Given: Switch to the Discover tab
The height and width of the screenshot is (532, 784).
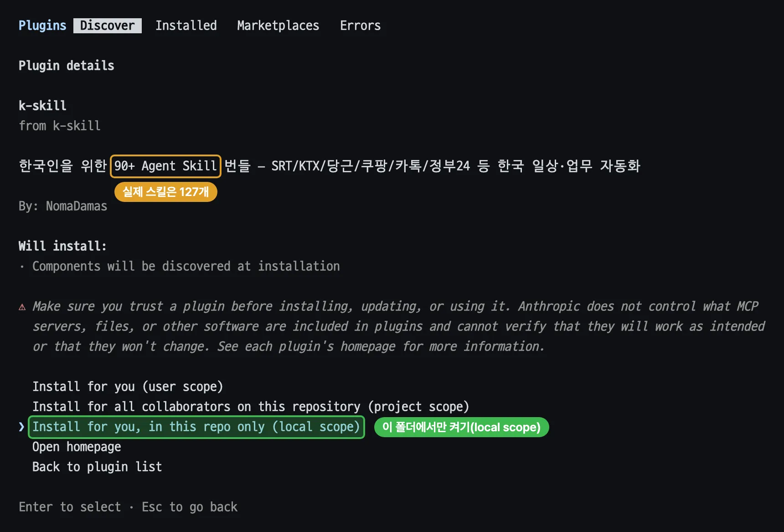Looking at the screenshot, I should click(108, 26).
